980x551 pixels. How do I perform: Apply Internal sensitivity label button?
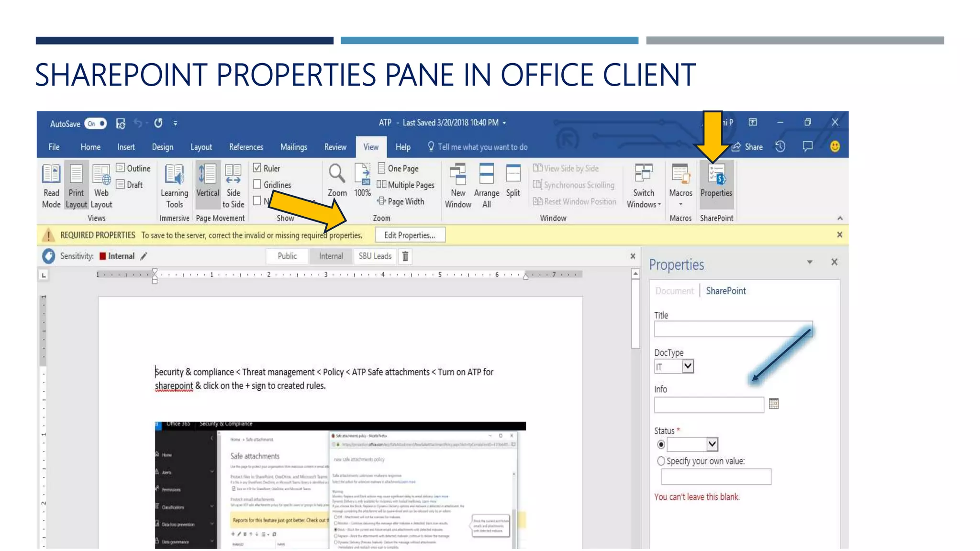click(331, 256)
